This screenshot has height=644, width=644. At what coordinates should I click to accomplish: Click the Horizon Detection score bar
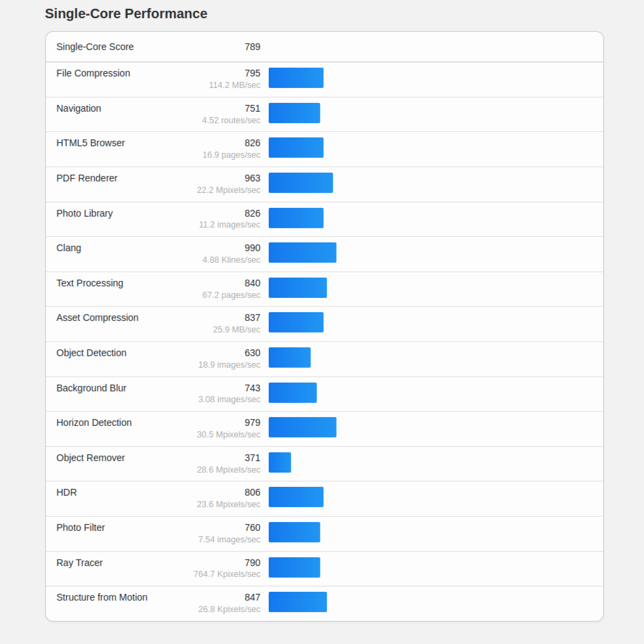pyautogui.click(x=302, y=427)
